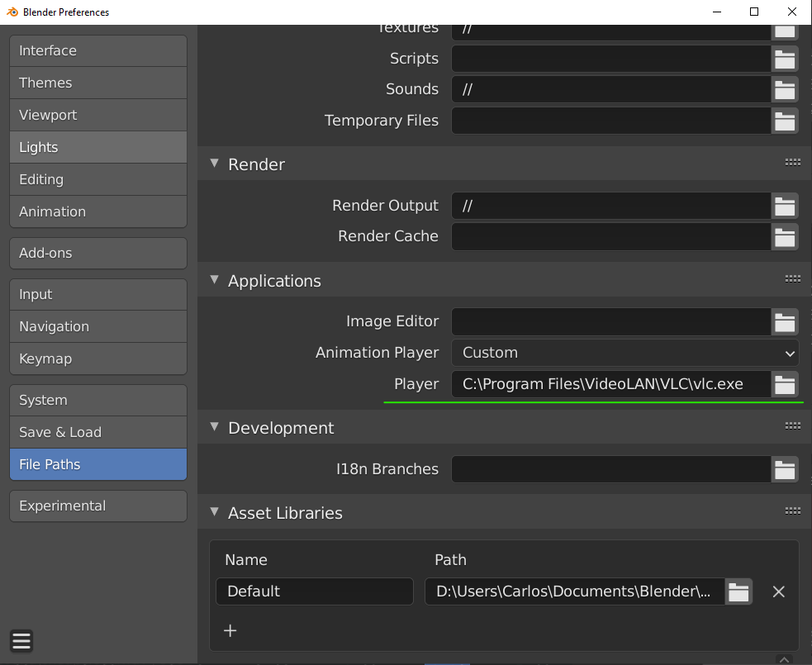Minimize the Blender Preferences window
The width and height of the screenshot is (812, 665).
pyautogui.click(x=717, y=12)
